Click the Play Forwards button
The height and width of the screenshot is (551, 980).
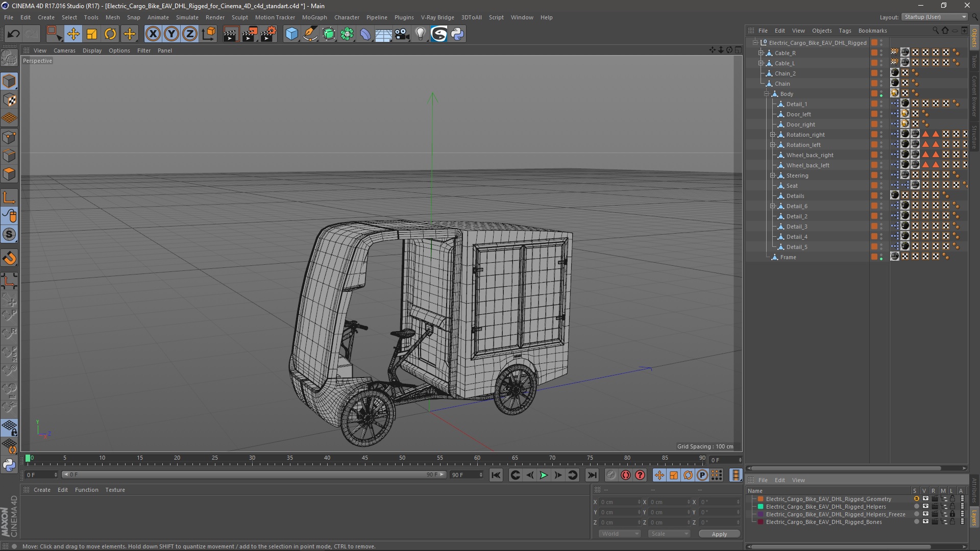point(544,475)
